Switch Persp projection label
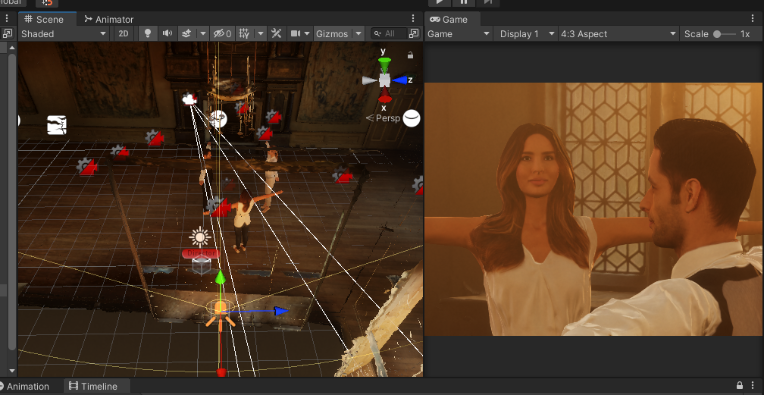This screenshot has width=764, height=395. pyautogui.click(x=388, y=118)
